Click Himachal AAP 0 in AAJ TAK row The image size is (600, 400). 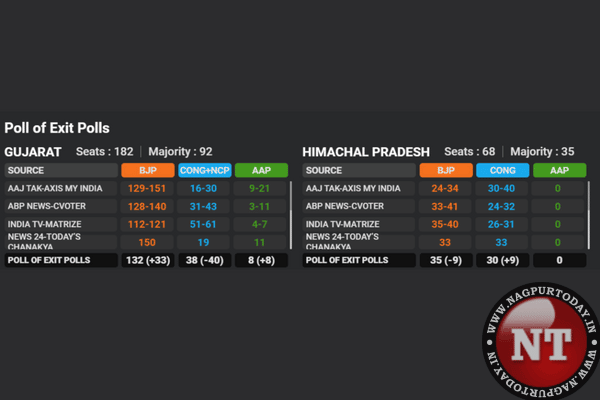558,188
